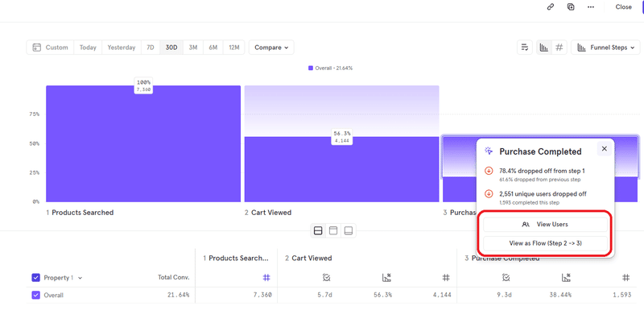The width and height of the screenshot is (644, 323).
Task: Click the 7,360 table cell
Action: point(262,295)
